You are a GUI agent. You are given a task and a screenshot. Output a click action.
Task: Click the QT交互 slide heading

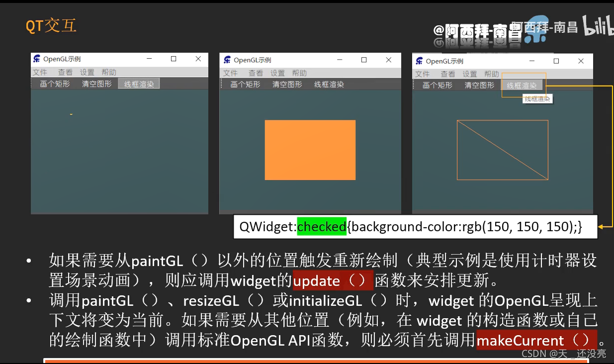click(x=51, y=25)
